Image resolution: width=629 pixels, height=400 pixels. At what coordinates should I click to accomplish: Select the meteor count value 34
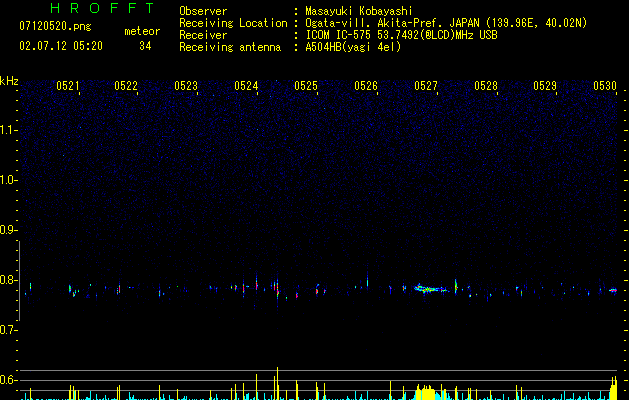coord(145,46)
